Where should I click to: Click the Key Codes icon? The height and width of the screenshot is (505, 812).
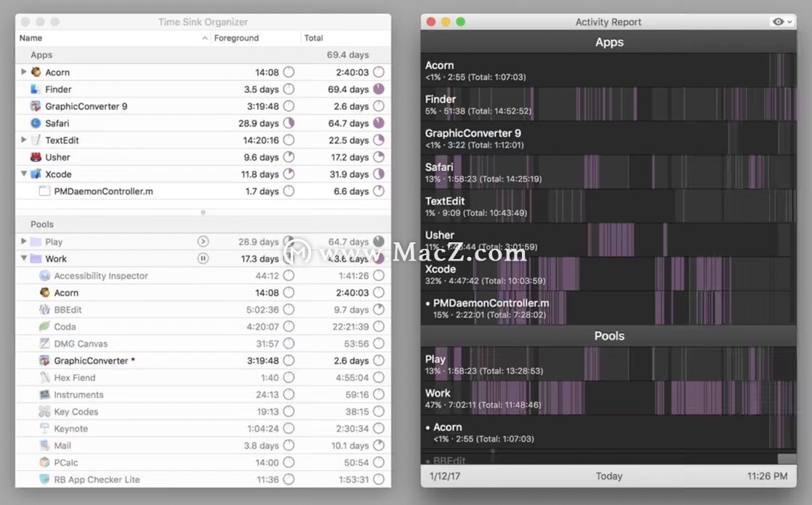point(44,412)
